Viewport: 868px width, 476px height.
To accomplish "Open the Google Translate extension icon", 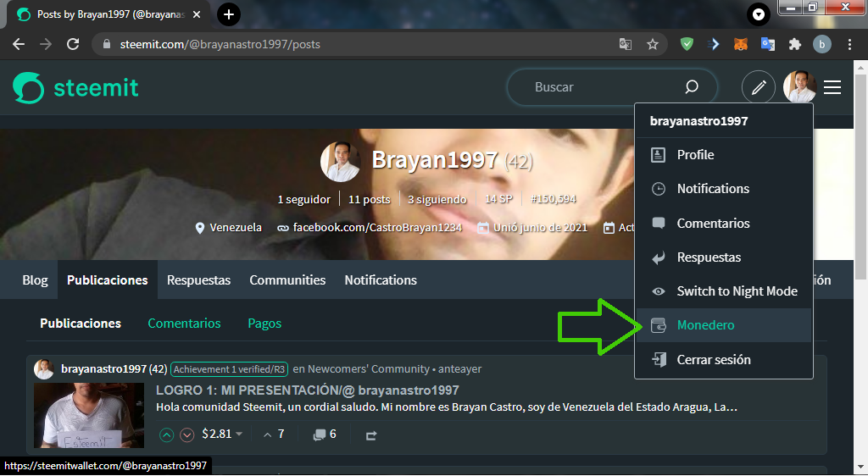I will [768, 44].
